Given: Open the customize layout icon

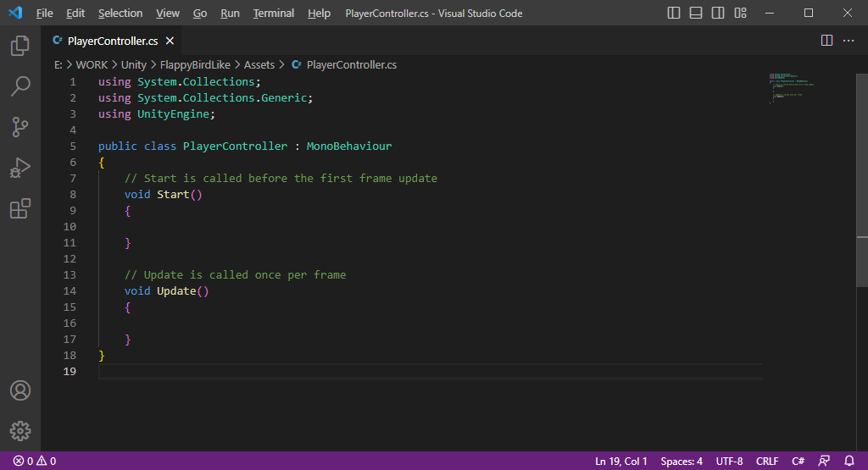Looking at the screenshot, I should tap(740, 13).
